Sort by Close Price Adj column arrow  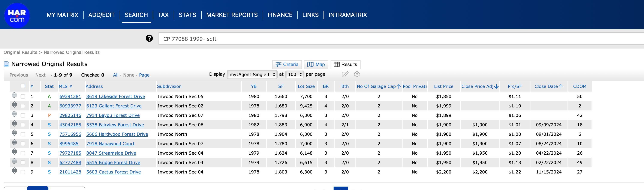click(x=496, y=87)
